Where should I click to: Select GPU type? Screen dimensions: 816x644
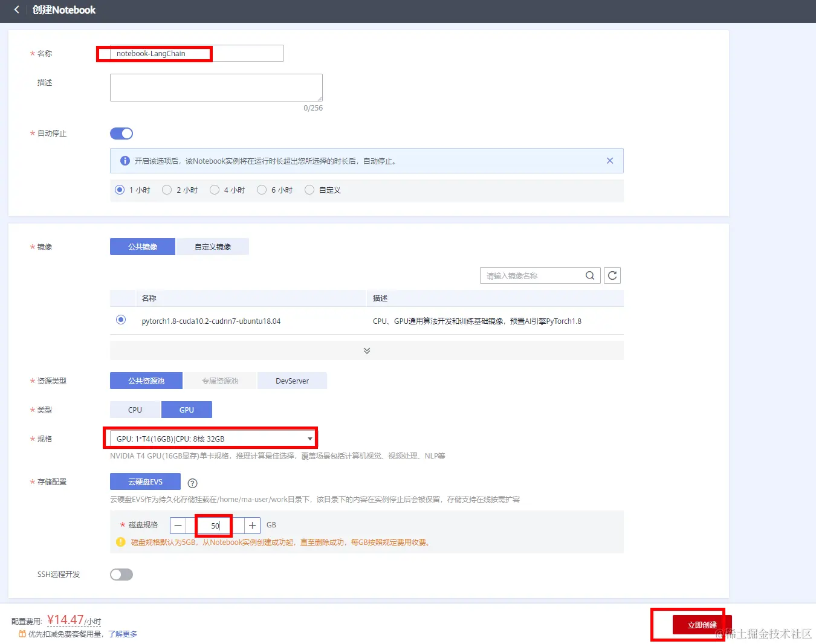pos(187,410)
